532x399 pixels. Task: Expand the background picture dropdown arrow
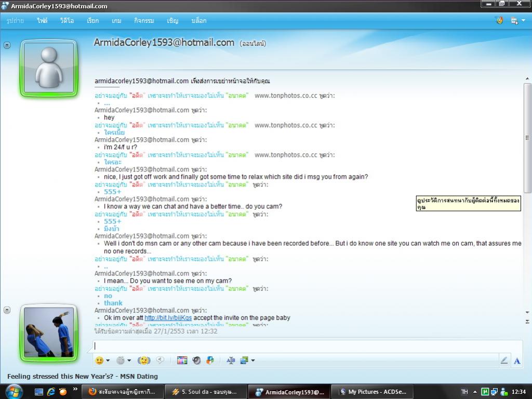tap(253, 361)
